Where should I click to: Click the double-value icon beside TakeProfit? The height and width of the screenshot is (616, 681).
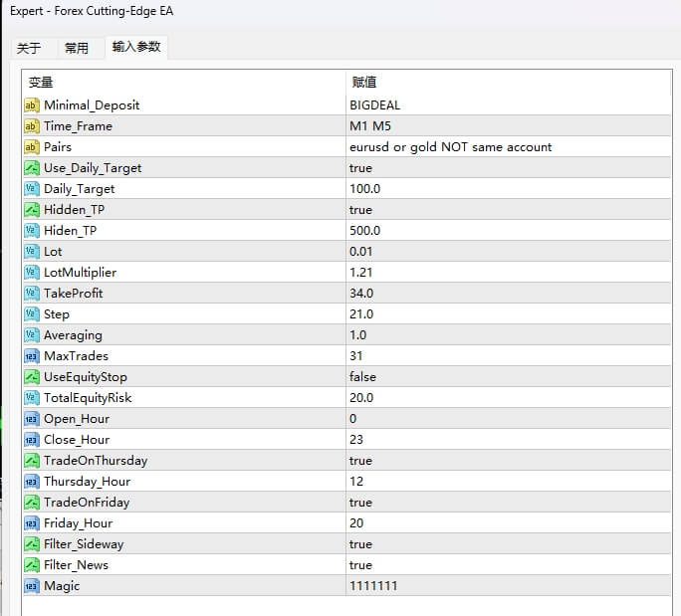[x=31, y=294]
